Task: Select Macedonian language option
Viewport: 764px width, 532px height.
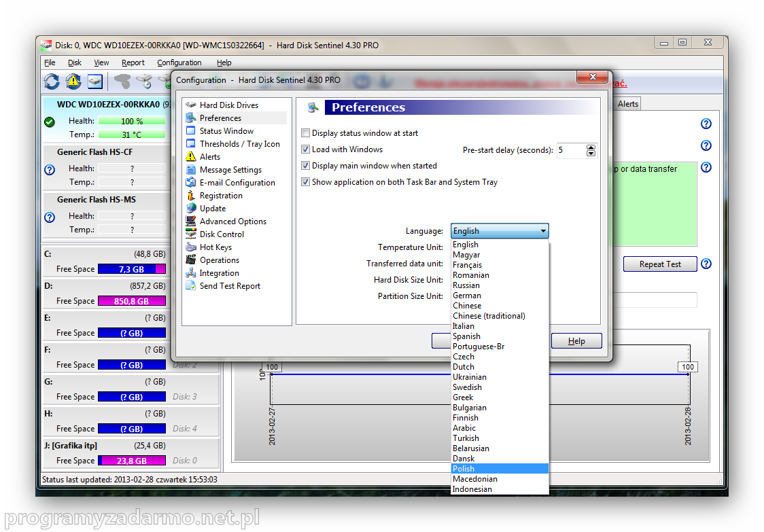Action: (500, 479)
